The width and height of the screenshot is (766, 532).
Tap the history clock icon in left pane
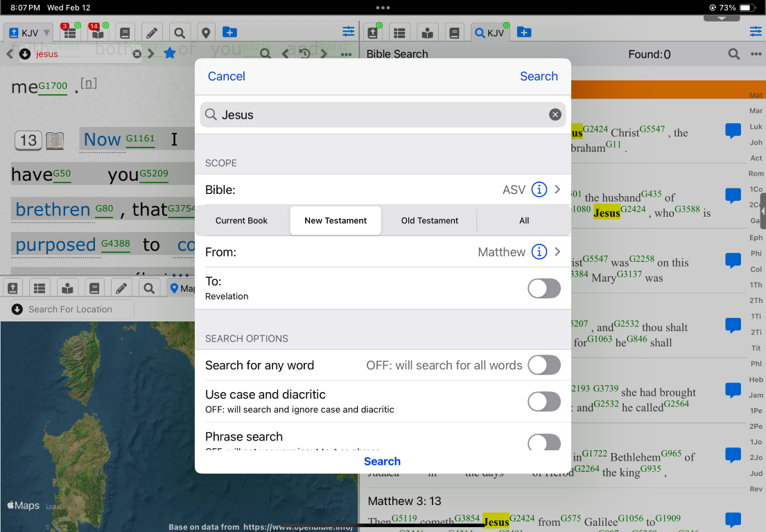(304, 53)
